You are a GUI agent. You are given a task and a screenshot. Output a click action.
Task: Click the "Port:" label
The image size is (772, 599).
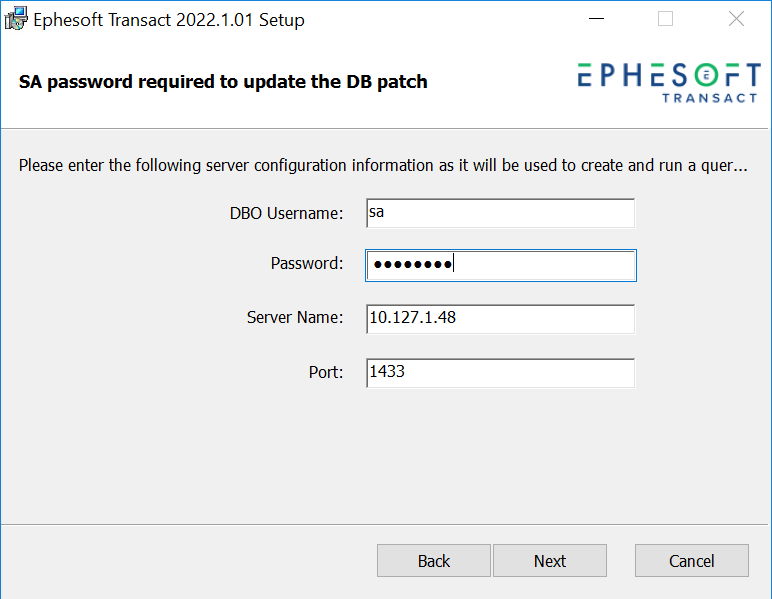click(x=326, y=372)
